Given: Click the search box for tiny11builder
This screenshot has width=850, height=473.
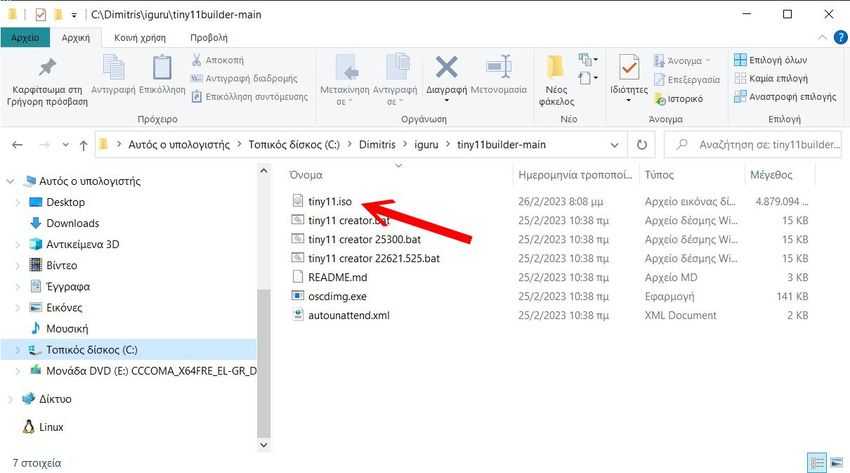Looking at the screenshot, I should (x=754, y=145).
